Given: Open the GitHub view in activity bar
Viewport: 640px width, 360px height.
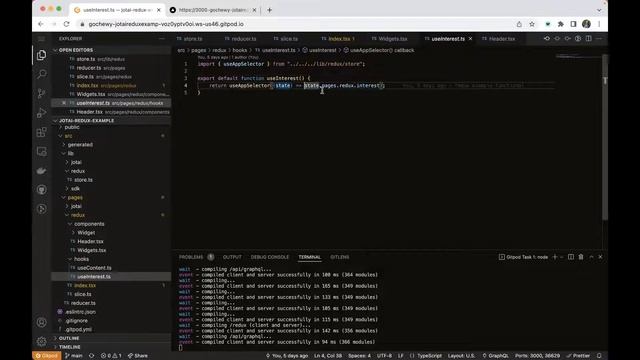Looking at the screenshot, I should click(41, 190).
